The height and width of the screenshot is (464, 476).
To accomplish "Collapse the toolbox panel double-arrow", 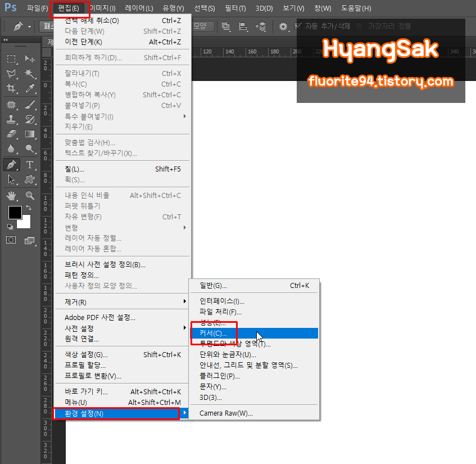I will [x=5, y=39].
